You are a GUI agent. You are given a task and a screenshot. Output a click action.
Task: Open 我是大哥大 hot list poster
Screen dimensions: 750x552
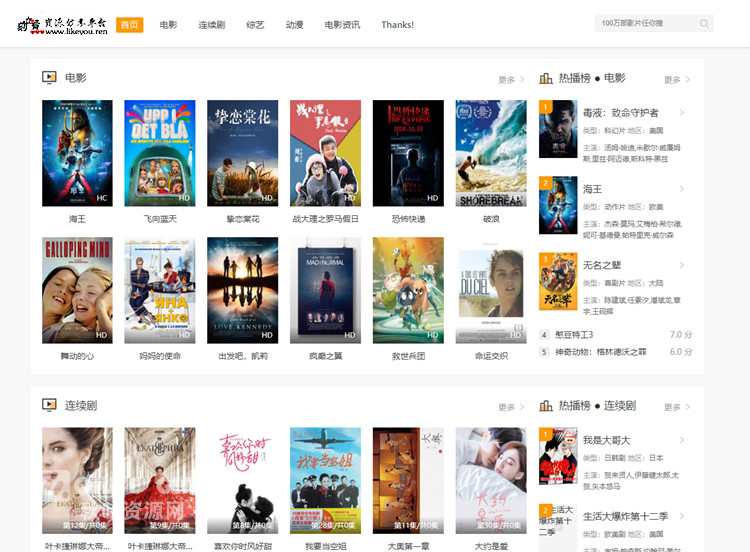[558, 456]
